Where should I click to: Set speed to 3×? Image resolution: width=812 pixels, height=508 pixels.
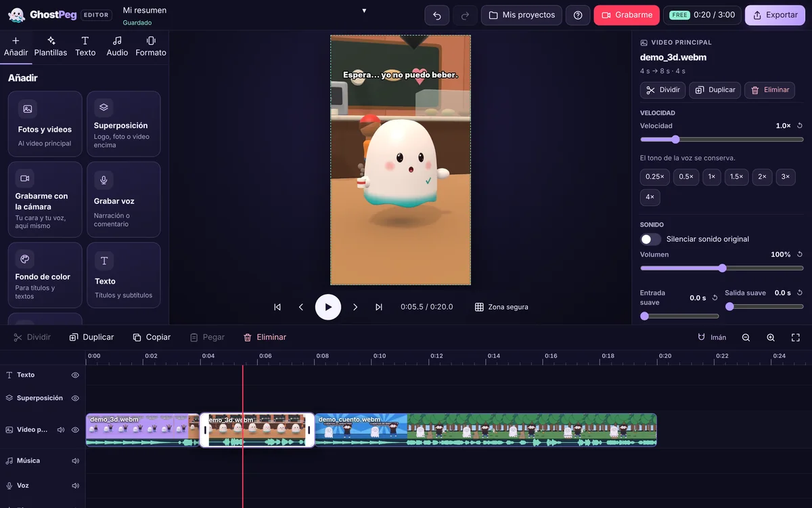[786, 177]
